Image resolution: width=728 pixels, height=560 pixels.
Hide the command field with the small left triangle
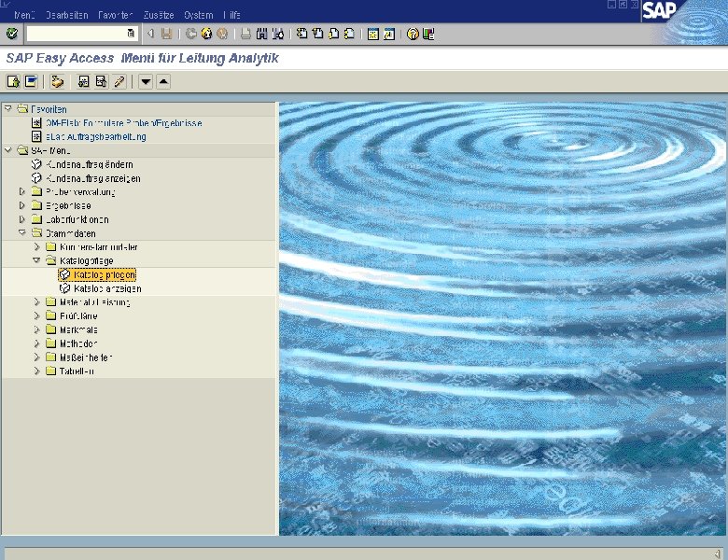(x=150, y=34)
